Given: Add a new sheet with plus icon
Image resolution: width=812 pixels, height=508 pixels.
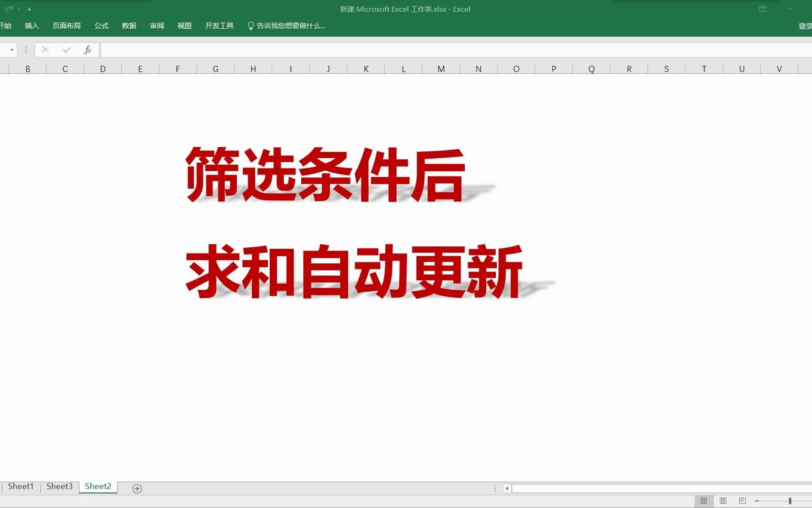Looking at the screenshot, I should click(137, 489).
